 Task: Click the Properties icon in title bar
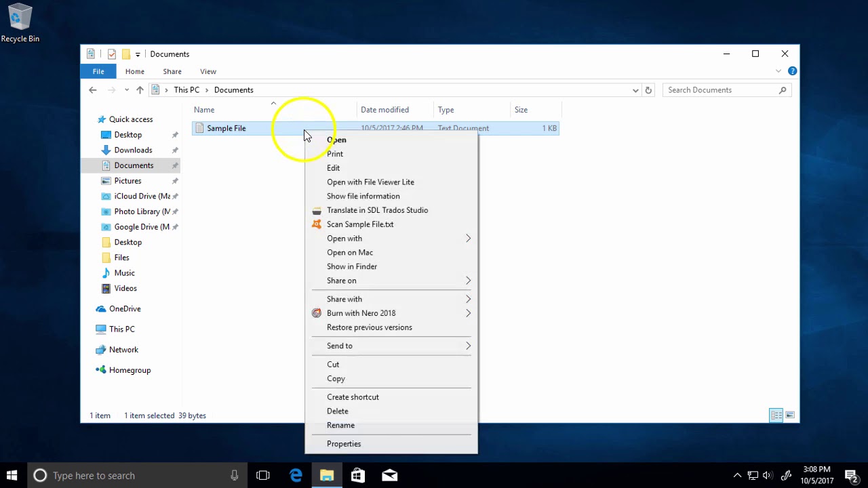point(112,54)
